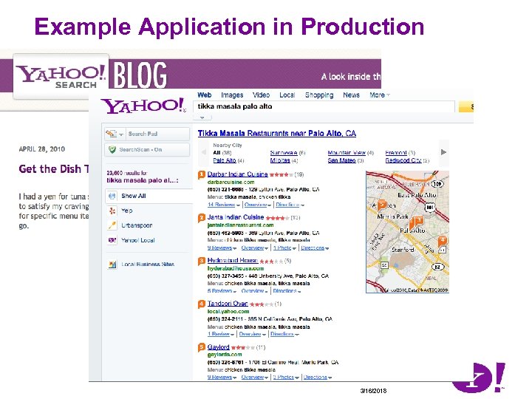Click orange result marker 3 for Hyderabad House
Image resolution: width=532 pixels, height=399 pixels.
click(202, 261)
